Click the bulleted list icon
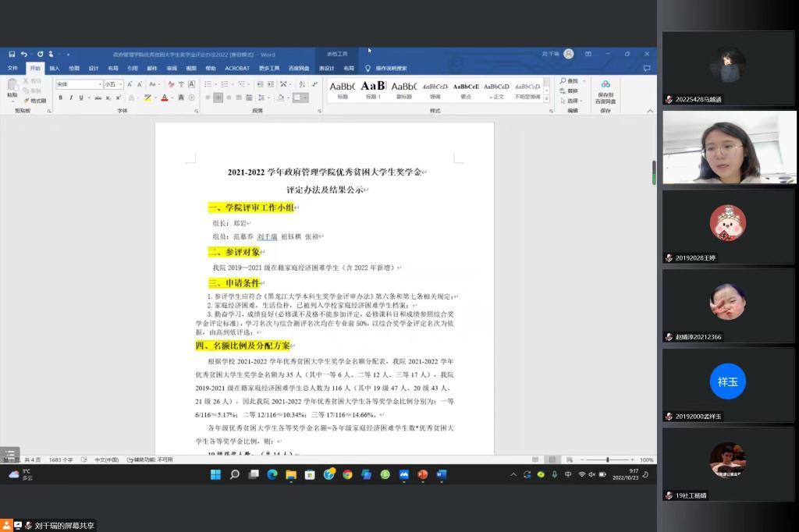 (208, 84)
